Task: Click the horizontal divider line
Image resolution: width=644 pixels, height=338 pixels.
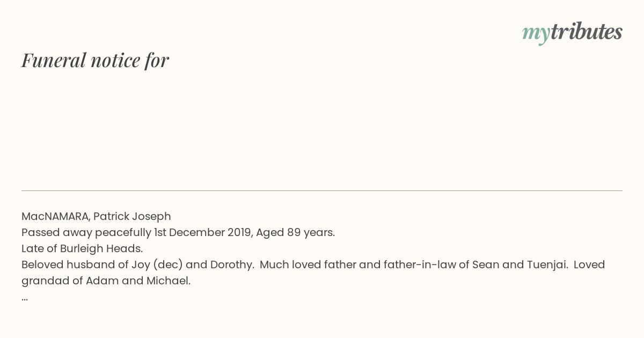Action: click(322, 190)
